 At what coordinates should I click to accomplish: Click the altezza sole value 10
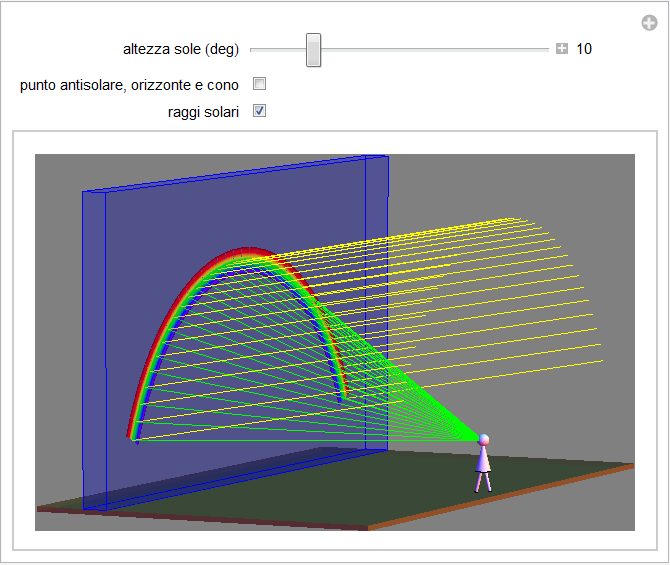pyautogui.click(x=584, y=49)
